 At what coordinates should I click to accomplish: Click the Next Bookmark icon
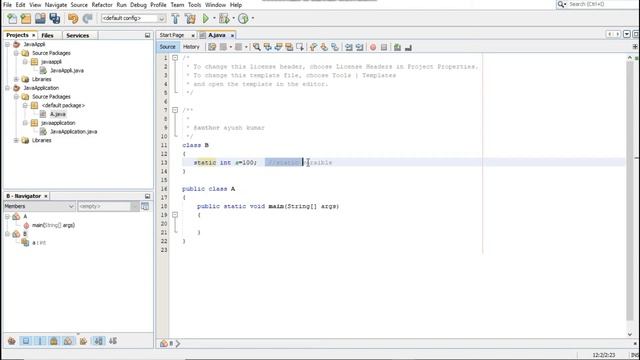pyautogui.click(x=324, y=47)
